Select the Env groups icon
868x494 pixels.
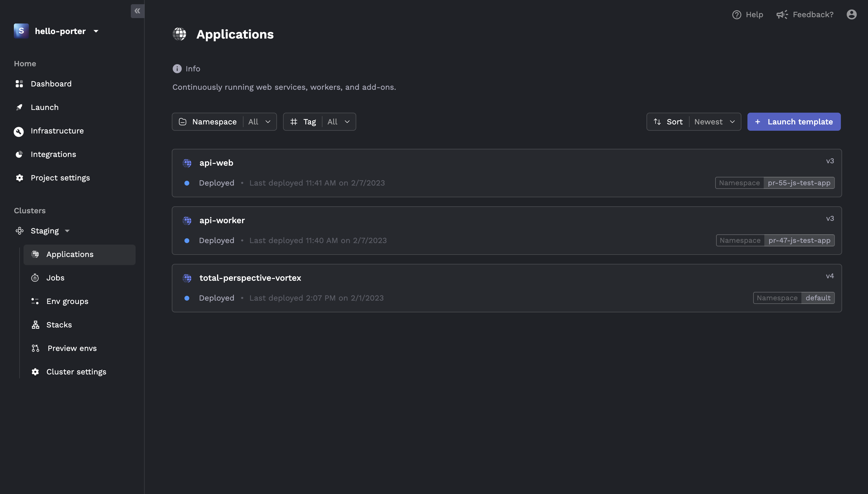[x=35, y=301]
